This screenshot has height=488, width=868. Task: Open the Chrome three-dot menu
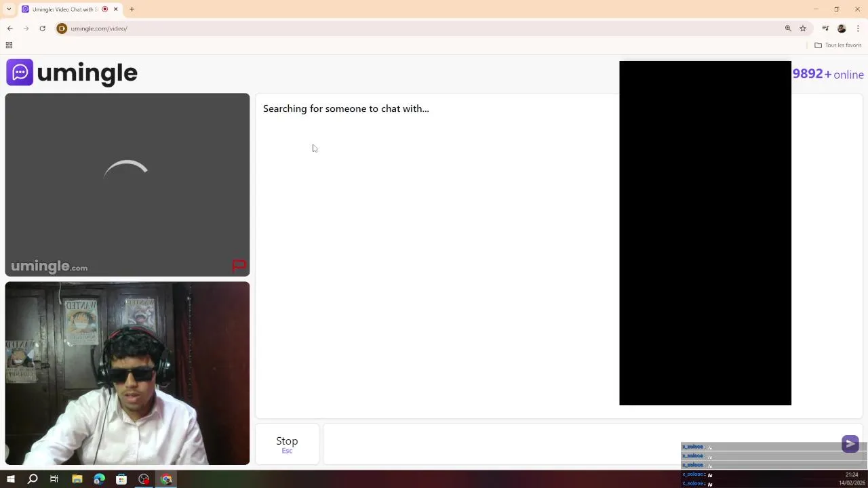tap(858, 28)
